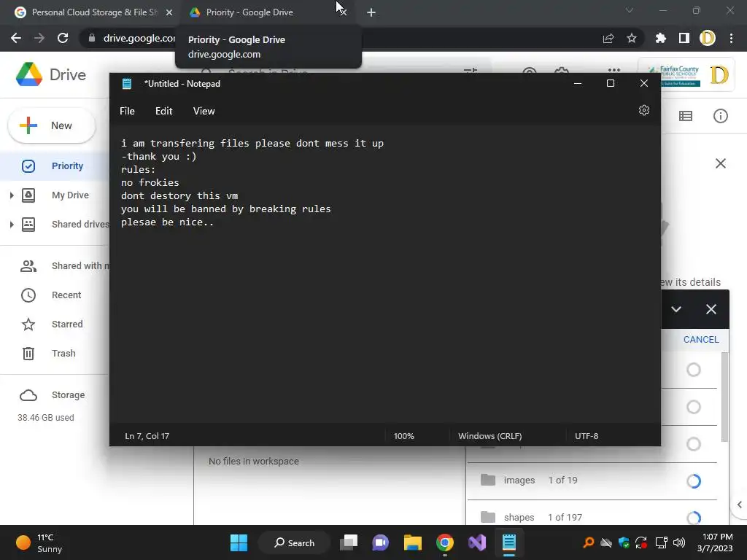Open File Explorer from taskbar
The width and height of the screenshot is (747, 560).
413,542
